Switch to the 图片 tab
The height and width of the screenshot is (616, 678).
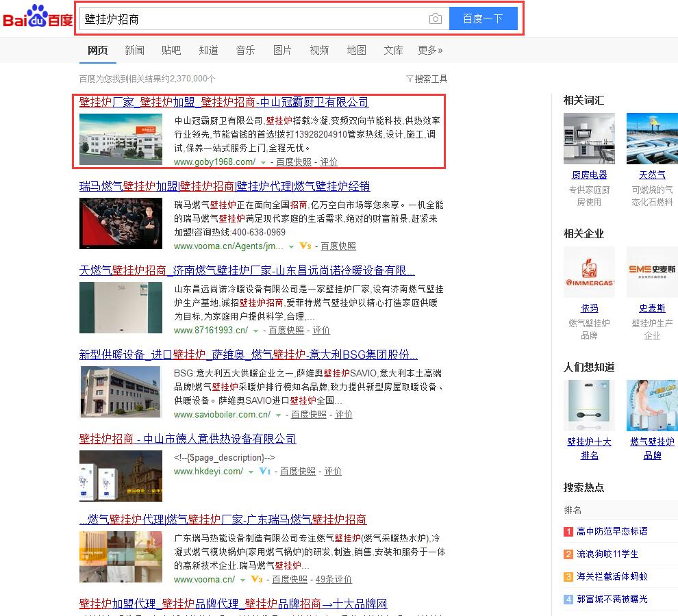pos(282,50)
